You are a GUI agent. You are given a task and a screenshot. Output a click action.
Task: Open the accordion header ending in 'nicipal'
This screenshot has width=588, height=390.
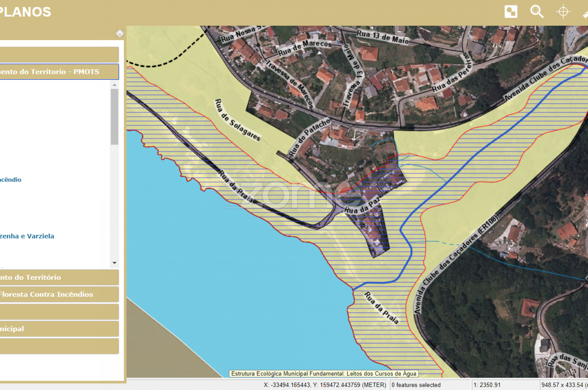pyautogui.click(x=59, y=329)
